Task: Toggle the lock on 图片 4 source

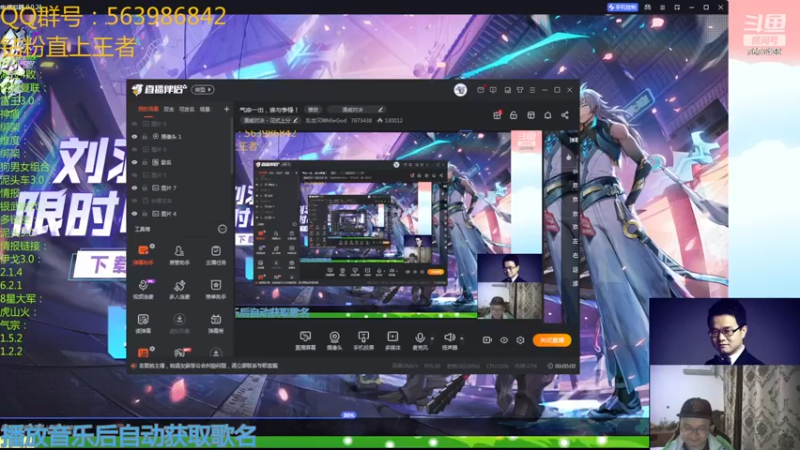Action: tap(145, 214)
